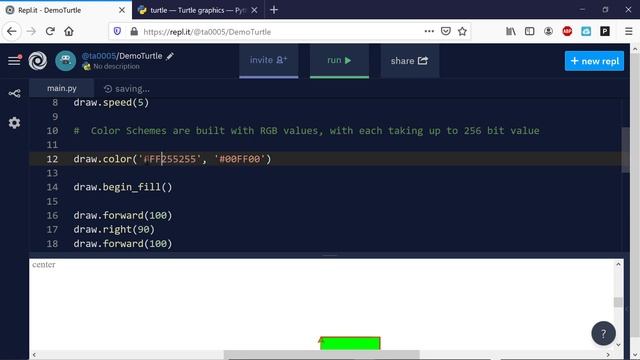
Task: Close the Repl.it - DemoTurtle tab
Action: click(122, 10)
